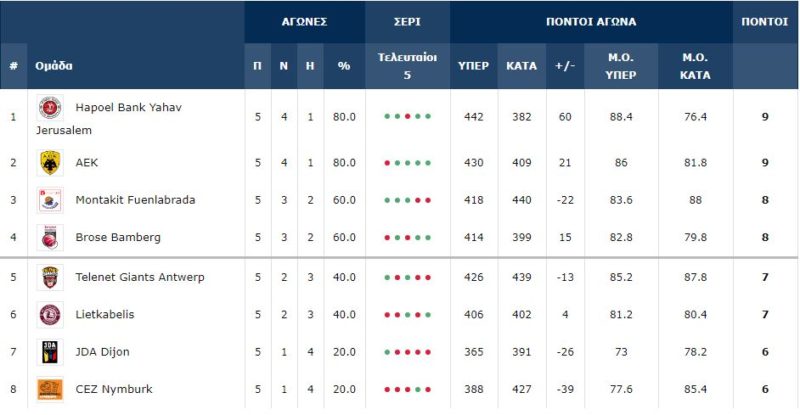The width and height of the screenshot is (800, 415).
Task: Sort table by Ομάδα column header
Action: tap(54, 66)
